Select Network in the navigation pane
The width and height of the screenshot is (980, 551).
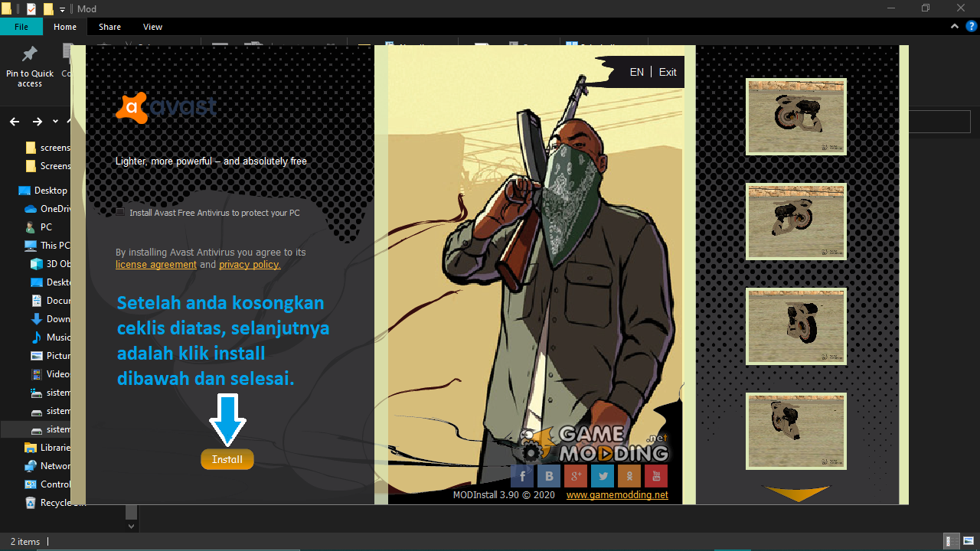[47, 466]
